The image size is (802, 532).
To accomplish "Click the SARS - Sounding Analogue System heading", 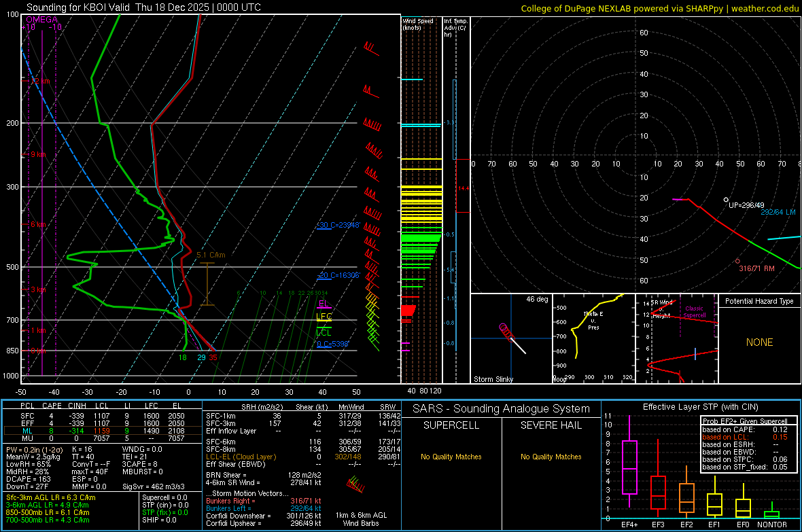I will click(x=502, y=409).
